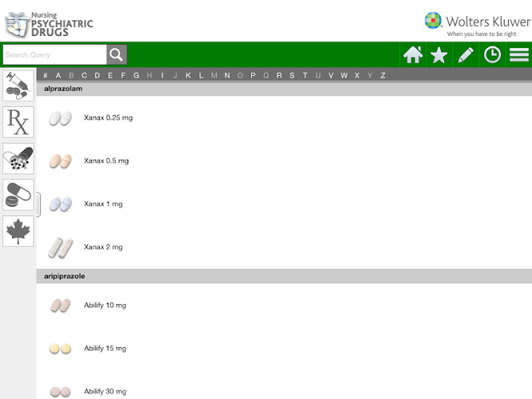Jump to letter G in index
The width and height of the screenshot is (532, 399).
136,75
